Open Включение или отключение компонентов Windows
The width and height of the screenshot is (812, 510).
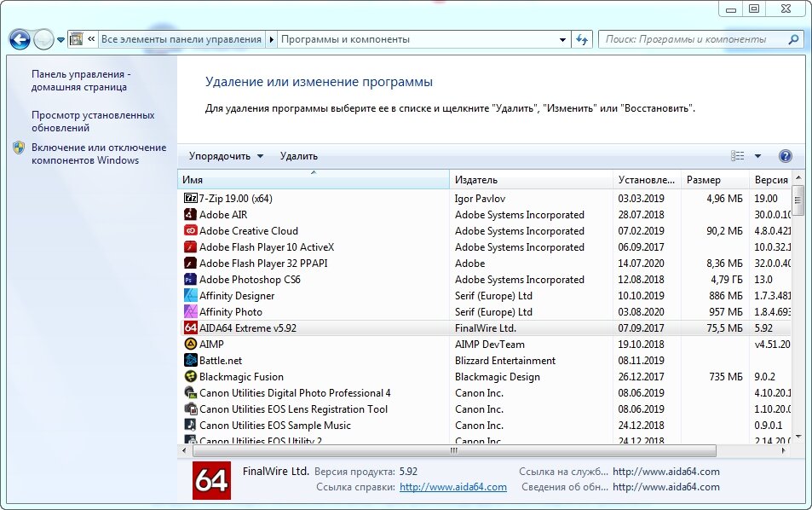[99, 154]
